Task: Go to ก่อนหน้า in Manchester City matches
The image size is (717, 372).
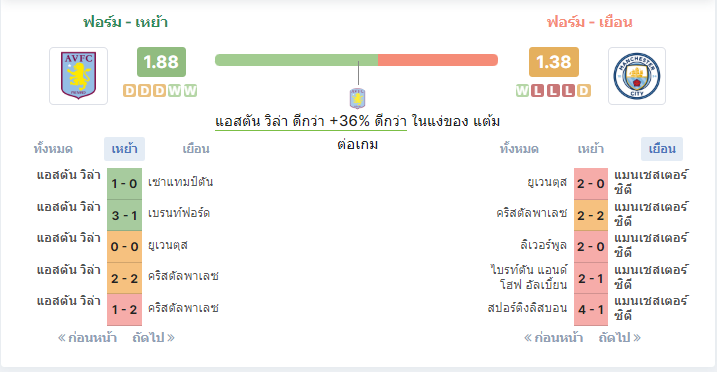Action: pyautogui.click(x=553, y=338)
